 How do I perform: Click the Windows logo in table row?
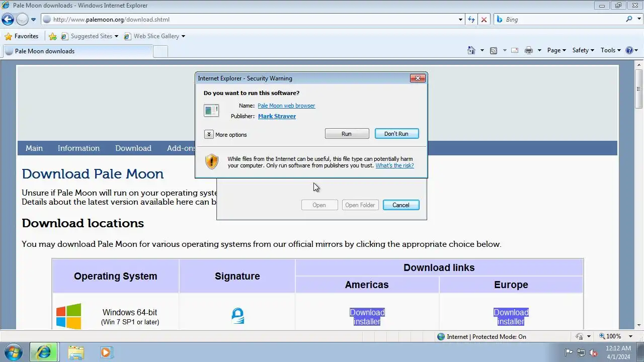click(68, 316)
